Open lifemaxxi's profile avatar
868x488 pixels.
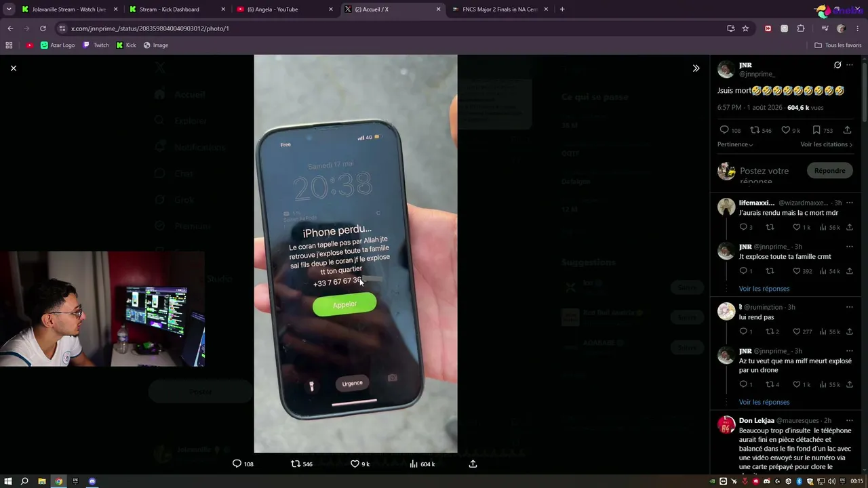[726, 207]
